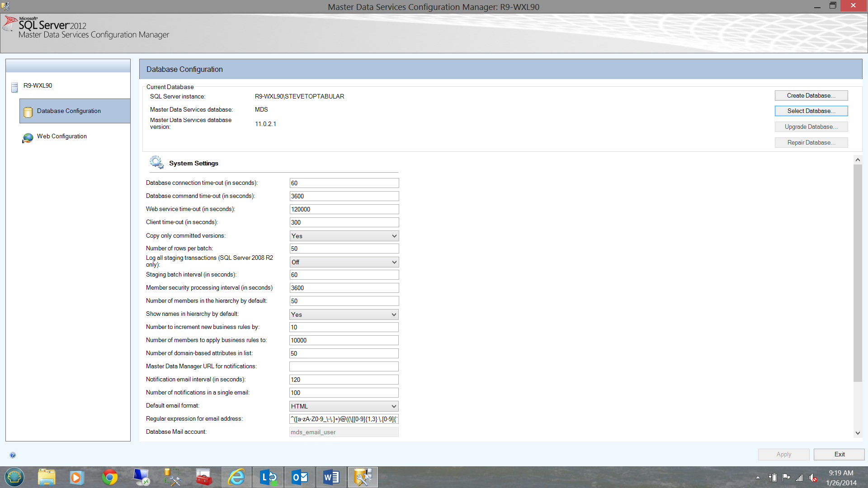Select Database Configuration in left pane
The image size is (868, 488).
coord(69,111)
